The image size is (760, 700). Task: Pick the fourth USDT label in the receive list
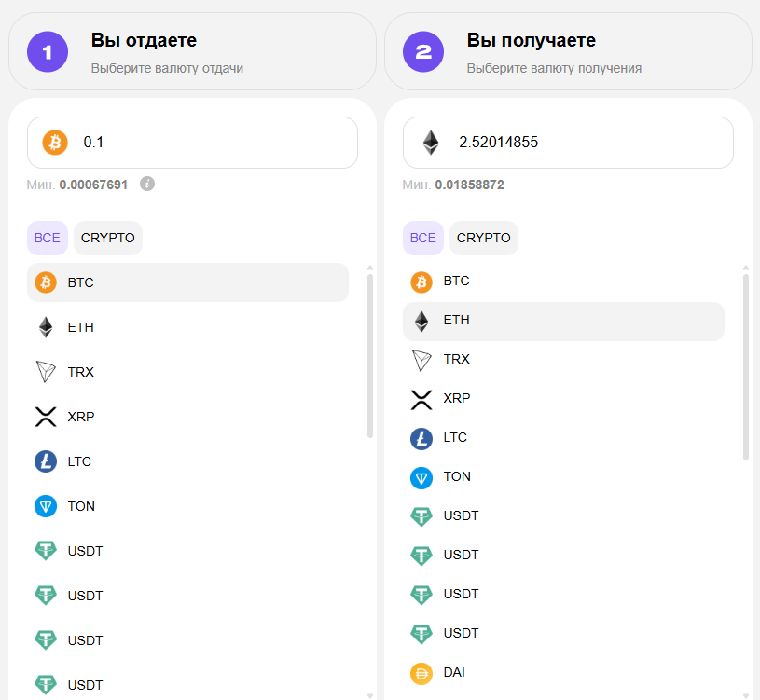coord(461,633)
